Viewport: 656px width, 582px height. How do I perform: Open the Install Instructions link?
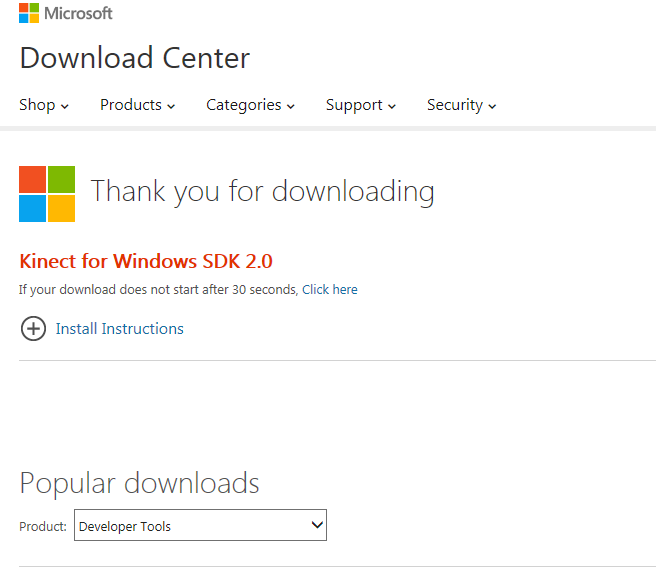tap(120, 329)
